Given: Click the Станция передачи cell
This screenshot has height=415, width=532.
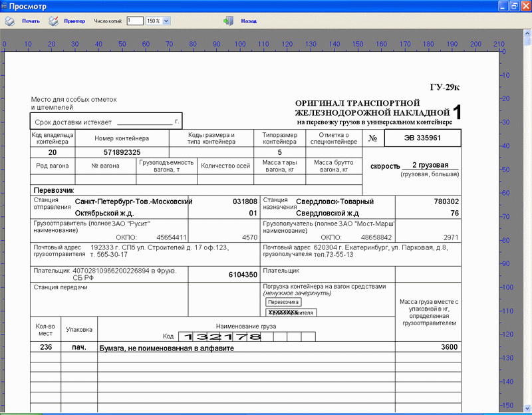Looking at the screenshot, I should pyautogui.click(x=109, y=300).
